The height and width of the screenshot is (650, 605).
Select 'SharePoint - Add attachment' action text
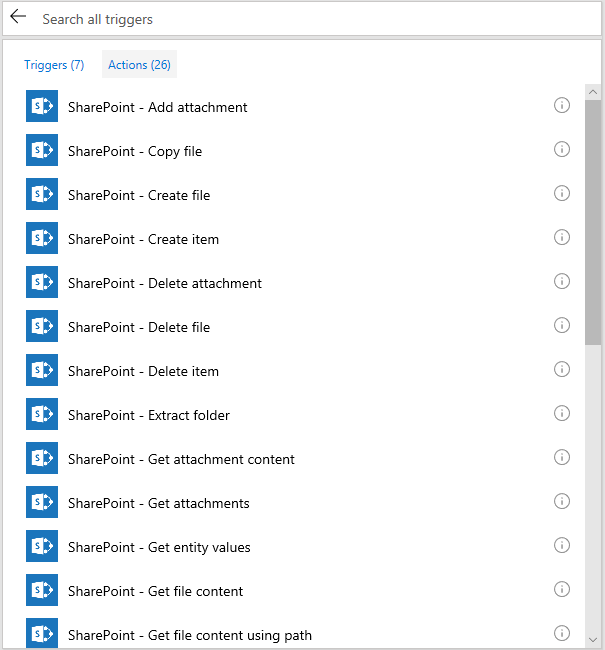tap(158, 107)
